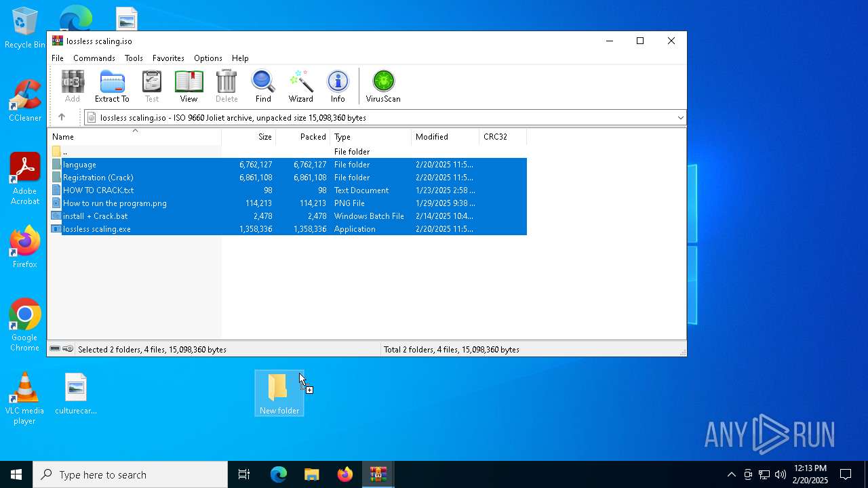Open the Find tool
The height and width of the screenshot is (488, 868).
coord(263,86)
